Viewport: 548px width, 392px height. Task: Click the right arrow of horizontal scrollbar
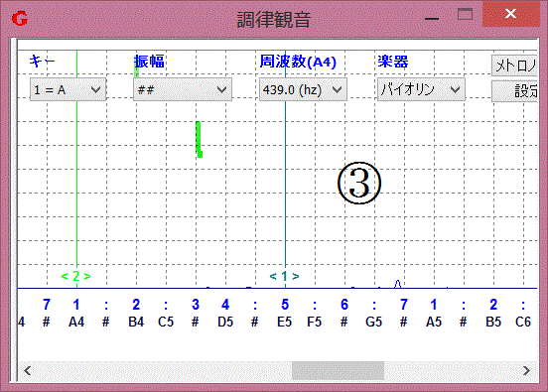click(x=526, y=370)
